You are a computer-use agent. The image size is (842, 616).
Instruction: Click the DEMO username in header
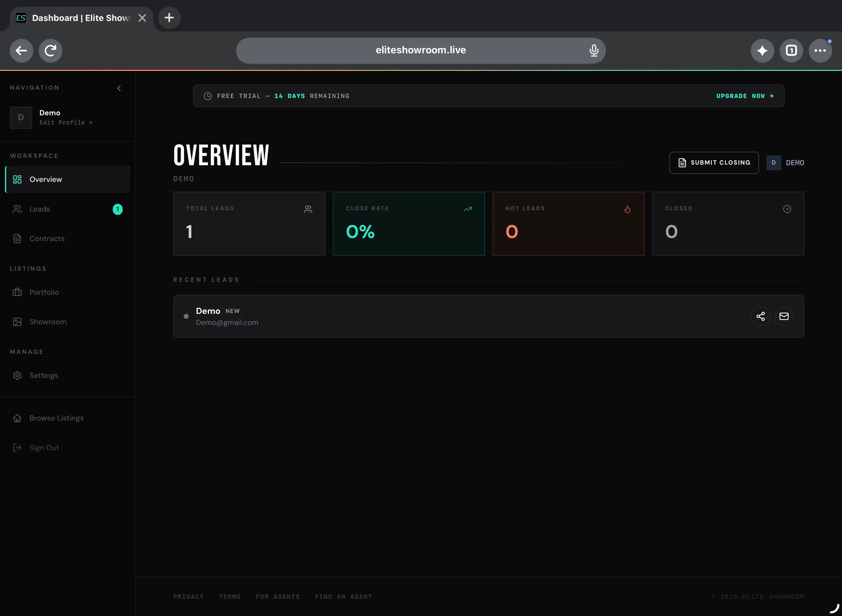tap(795, 163)
